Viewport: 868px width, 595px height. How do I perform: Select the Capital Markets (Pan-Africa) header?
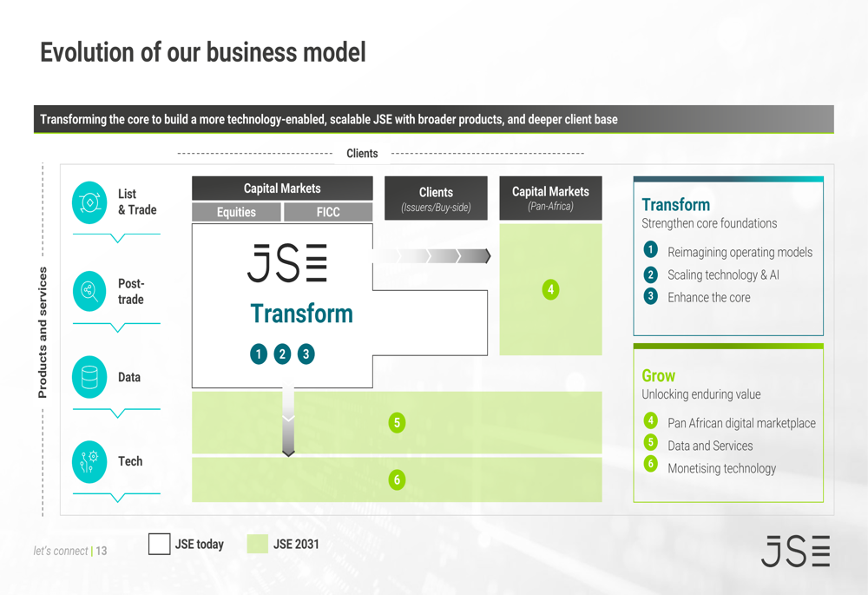pos(551,198)
